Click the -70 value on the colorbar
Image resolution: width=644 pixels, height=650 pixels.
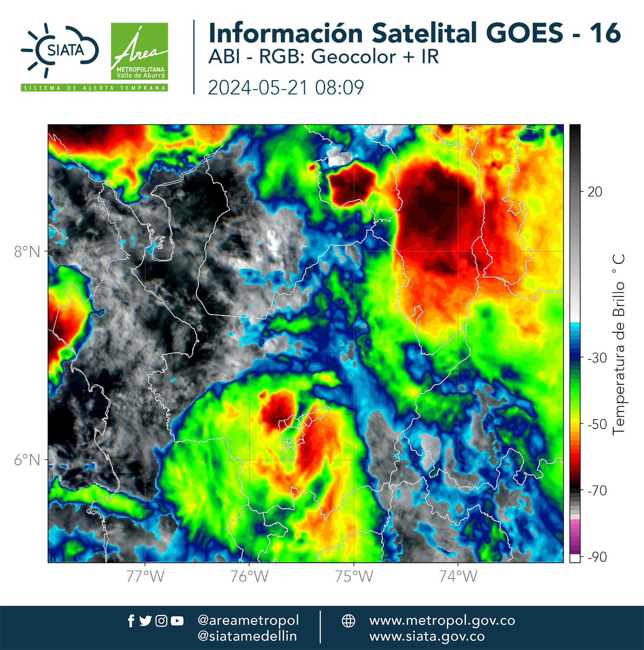point(597,491)
